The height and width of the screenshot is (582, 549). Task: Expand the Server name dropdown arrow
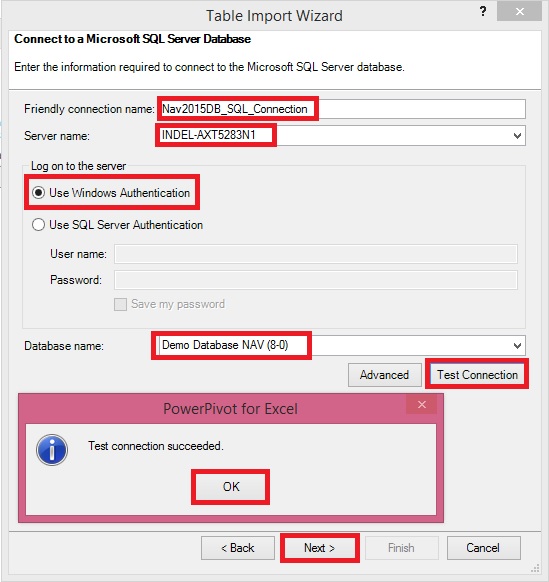pos(517,135)
